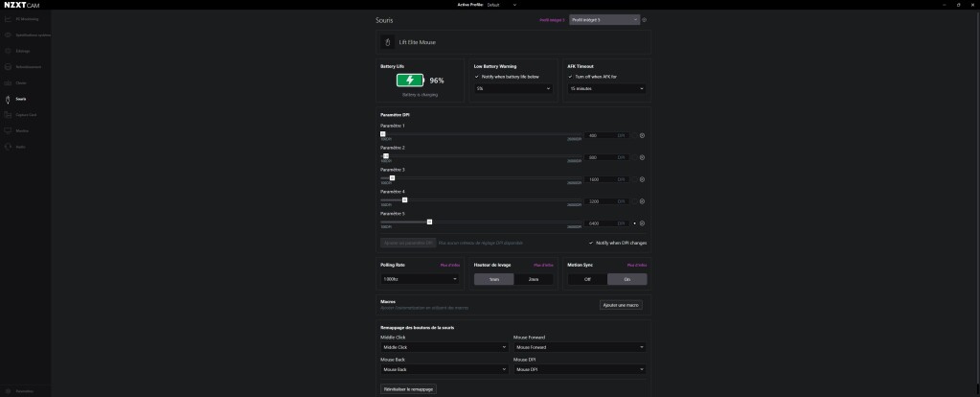The image size is (980, 397).
Task: Remove DPI Paramètre 5 with its X icon
Action: tap(642, 223)
